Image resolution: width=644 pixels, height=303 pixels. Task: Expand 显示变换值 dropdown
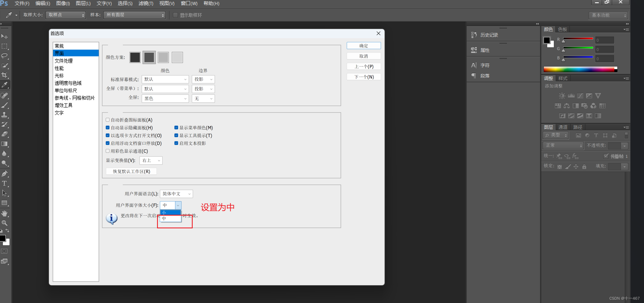click(151, 160)
